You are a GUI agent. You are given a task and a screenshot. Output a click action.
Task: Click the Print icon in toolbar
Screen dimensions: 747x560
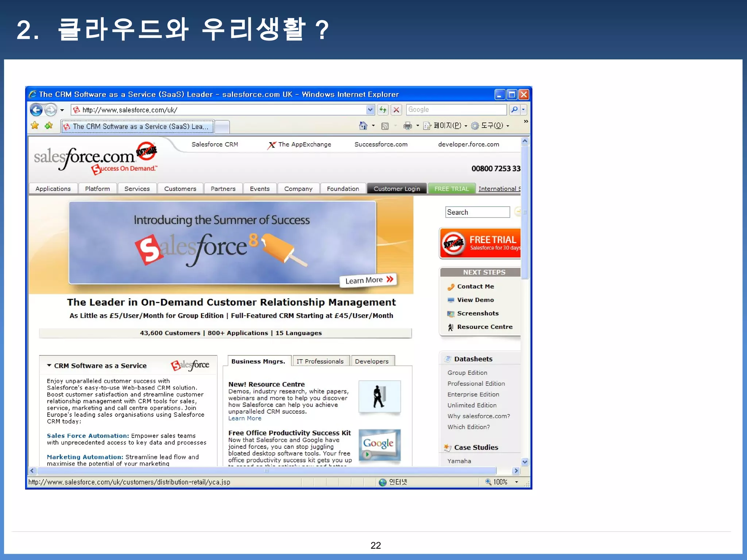click(x=407, y=126)
